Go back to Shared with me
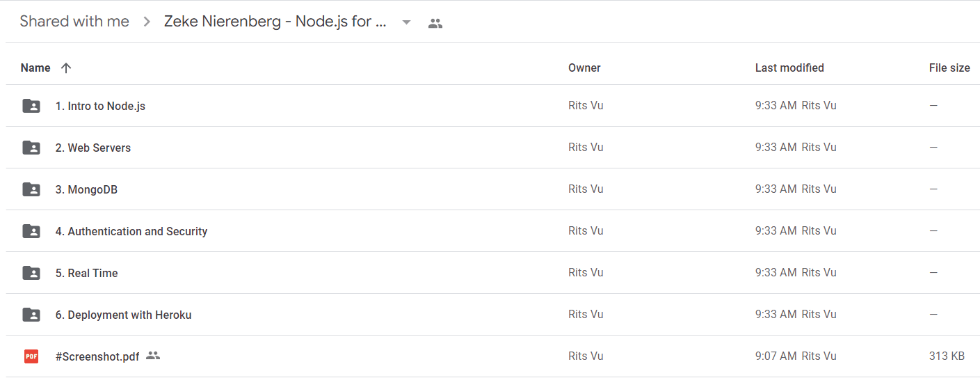This screenshot has height=378, width=980. (74, 22)
